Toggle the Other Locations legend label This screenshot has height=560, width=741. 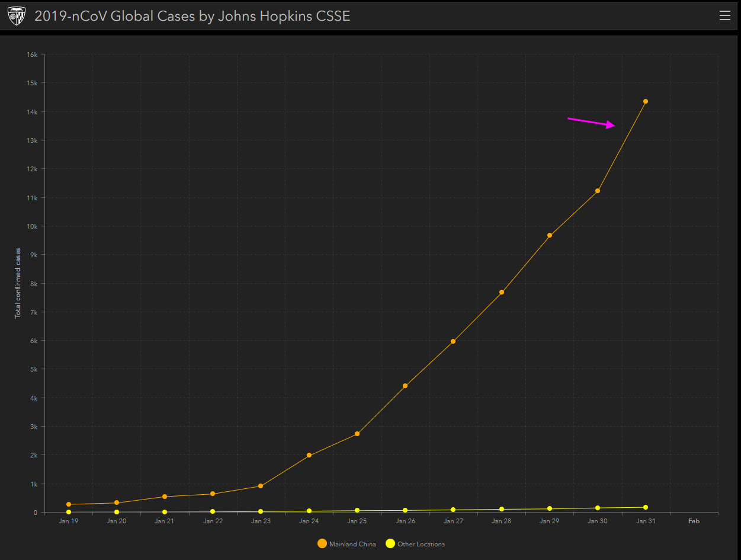pyautogui.click(x=421, y=544)
